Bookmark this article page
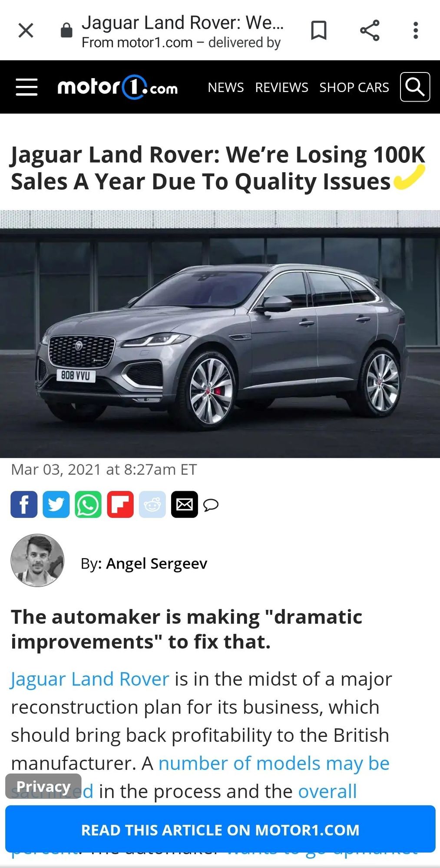The height and width of the screenshot is (868, 440). tap(319, 30)
